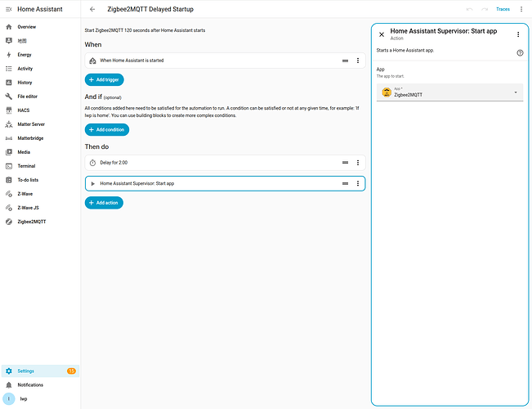Click drag handle of Home Assistant started trigger
Viewport: 532px width, 409px height.
coord(345,61)
